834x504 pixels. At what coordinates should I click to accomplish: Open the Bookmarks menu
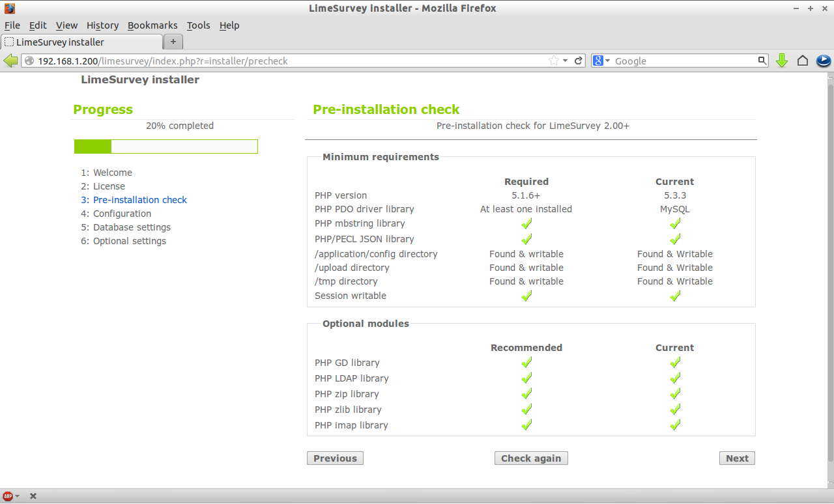pos(152,25)
